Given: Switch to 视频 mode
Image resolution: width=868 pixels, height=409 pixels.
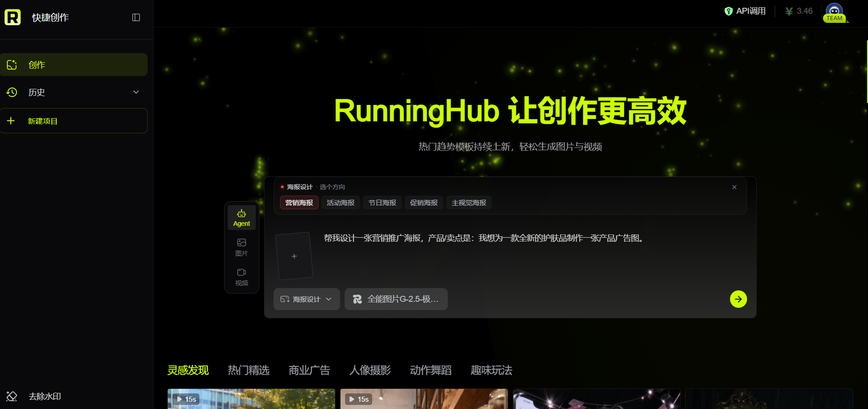Looking at the screenshot, I should [242, 277].
